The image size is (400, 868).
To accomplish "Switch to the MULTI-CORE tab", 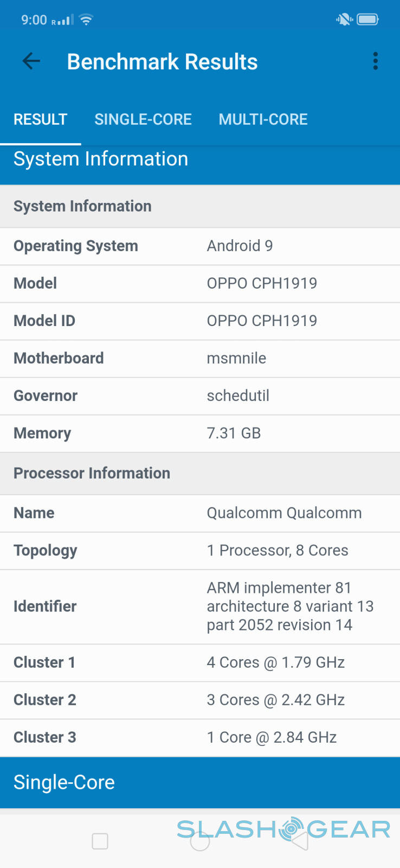I will coord(263,119).
